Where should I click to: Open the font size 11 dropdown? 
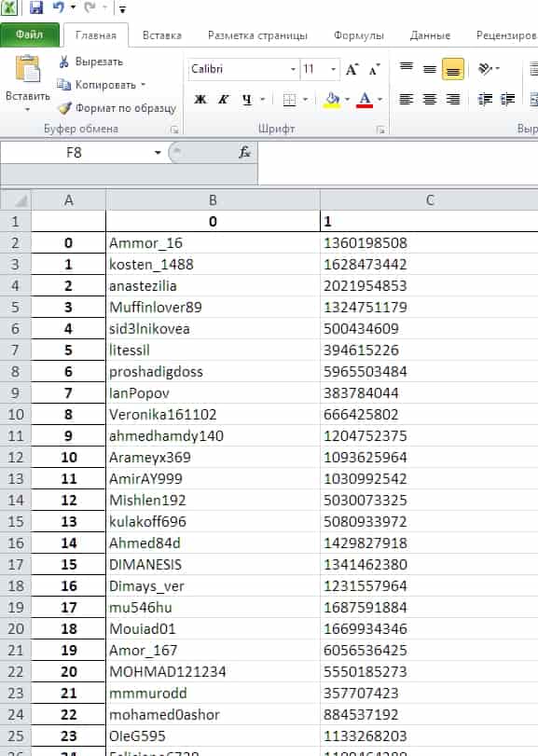pos(333,69)
